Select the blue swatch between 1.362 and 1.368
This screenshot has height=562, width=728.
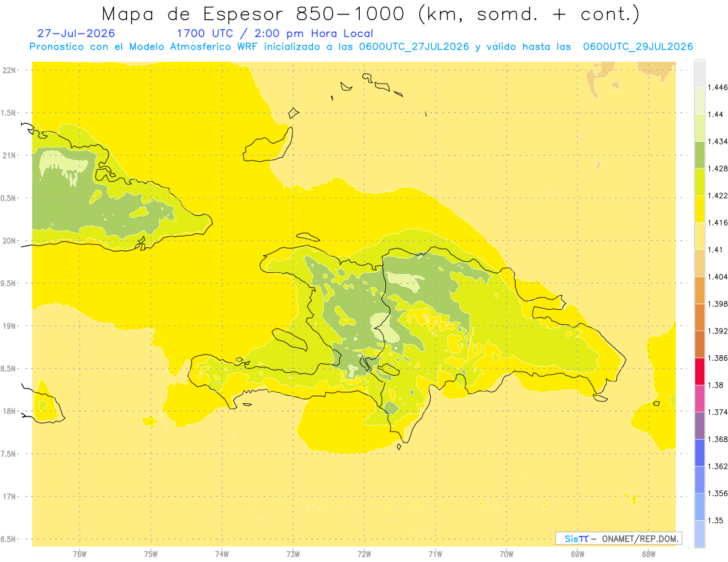point(699,452)
